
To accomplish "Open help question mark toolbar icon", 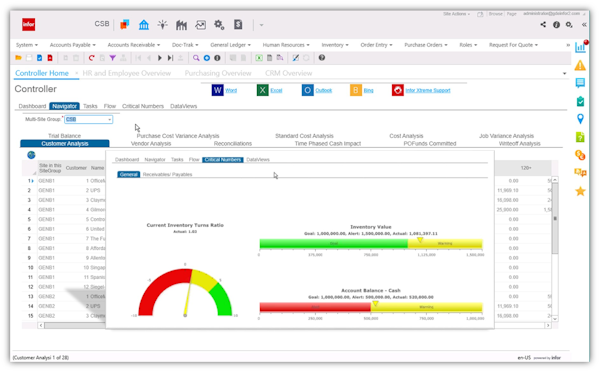I will [322, 58].
